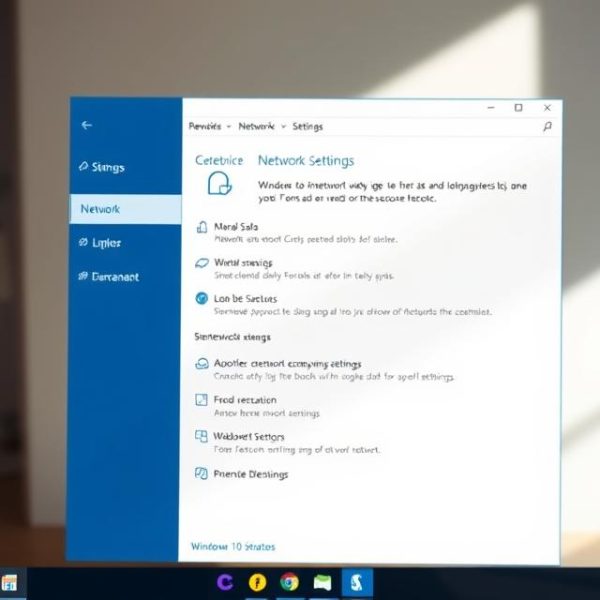Open the taskbar icon at far left
The width and height of the screenshot is (600, 600).
(9, 583)
